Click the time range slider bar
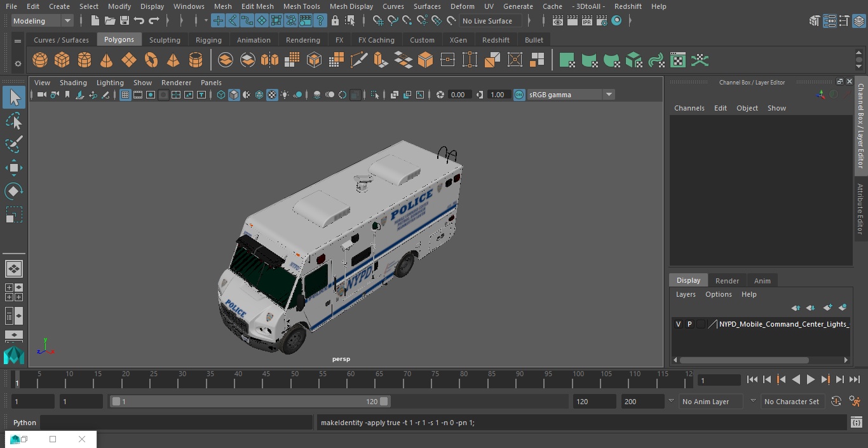The width and height of the screenshot is (868, 448). [250, 402]
